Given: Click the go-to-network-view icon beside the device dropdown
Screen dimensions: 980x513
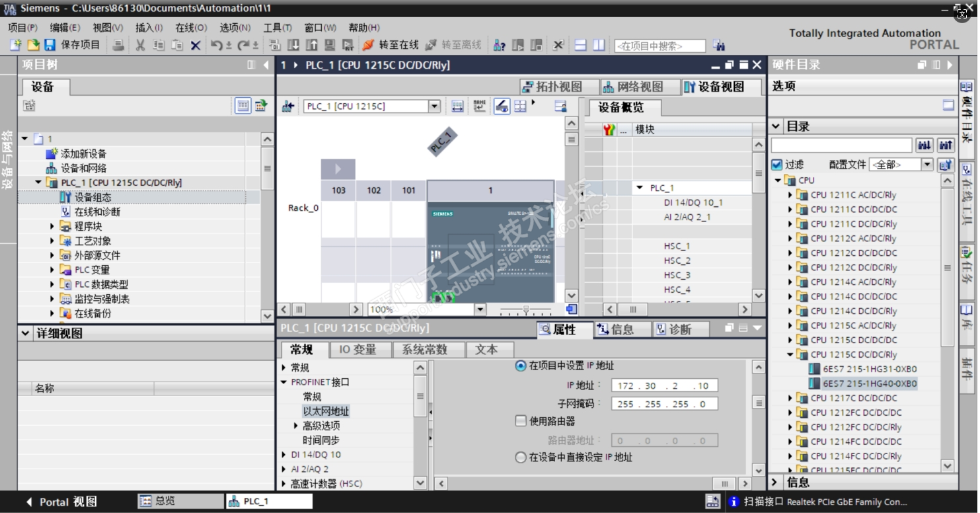Looking at the screenshot, I should 287,106.
